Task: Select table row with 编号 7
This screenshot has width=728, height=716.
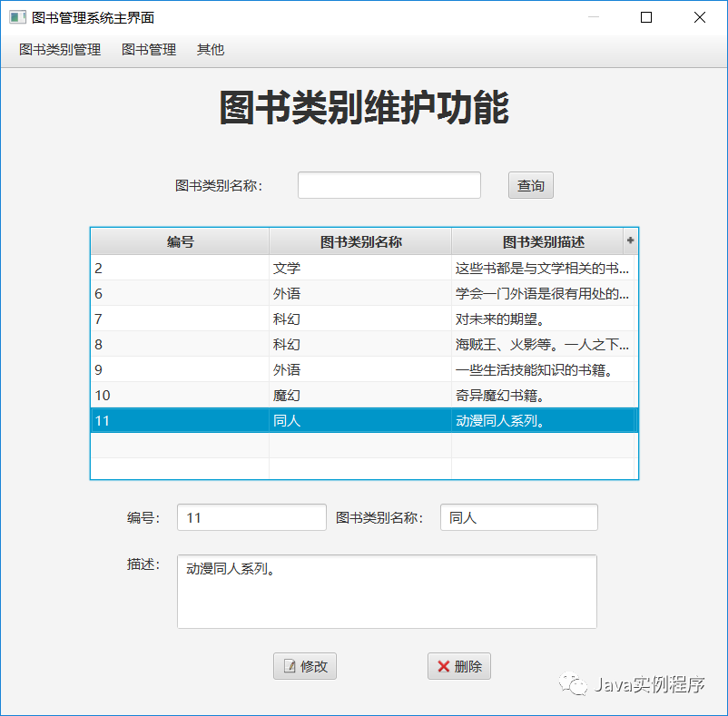Action: pos(365,319)
